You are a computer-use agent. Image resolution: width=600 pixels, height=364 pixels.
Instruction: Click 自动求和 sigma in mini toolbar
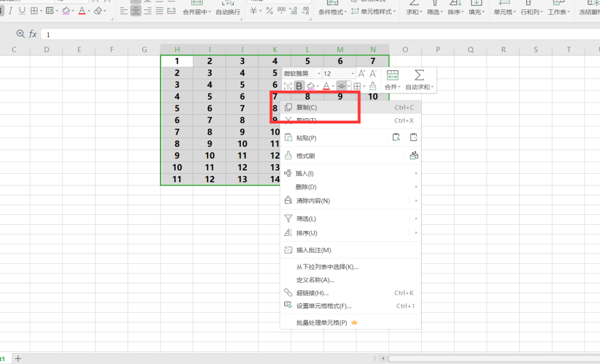pyautogui.click(x=420, y=80)
